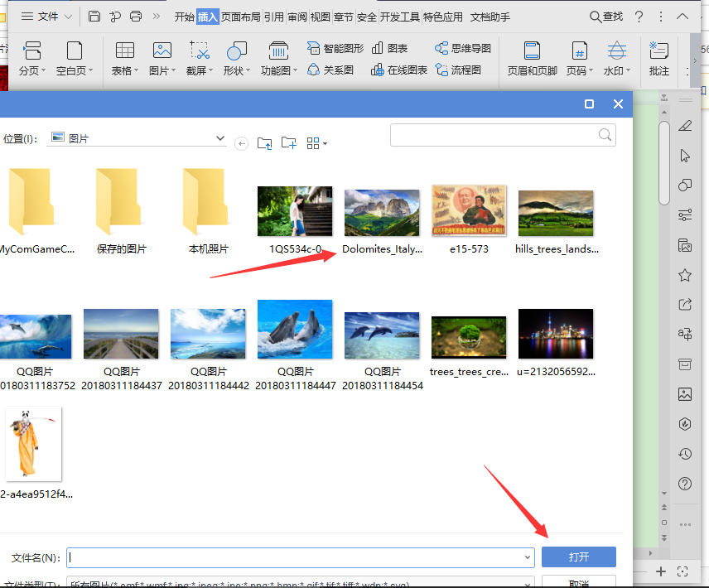Click the history clock icon in sidebar

click(685, 454)
